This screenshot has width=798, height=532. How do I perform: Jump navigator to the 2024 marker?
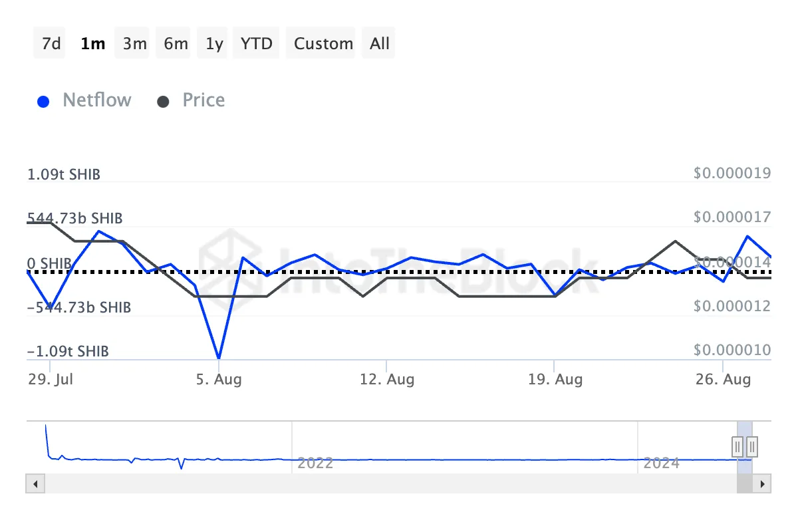[x=660, y=463]
